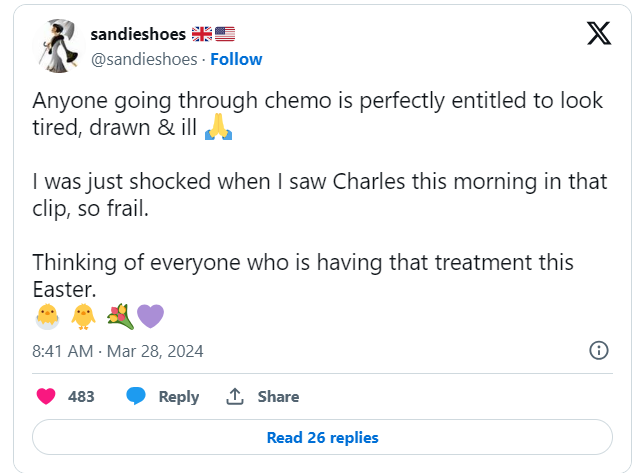Viewport: 637px width, 476px height.
Task: Click the hatching chick emoji
Action: [x=47, y=317]
